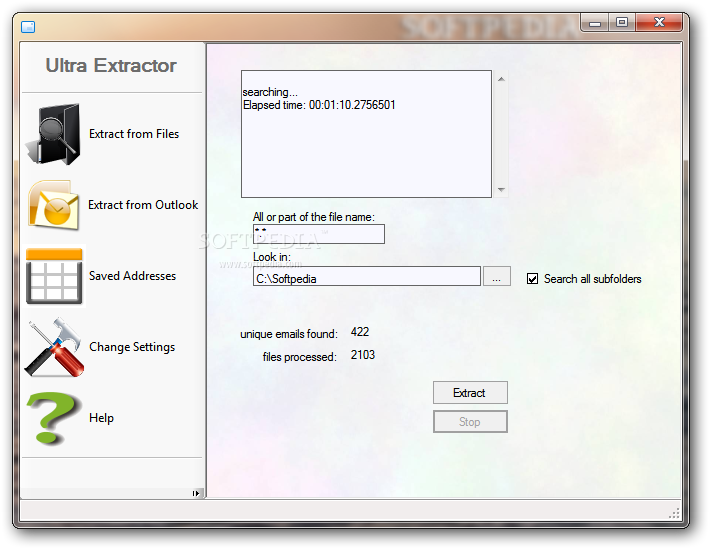Click the window resize grip corner
710x549 pixels.
pos(674,513)
